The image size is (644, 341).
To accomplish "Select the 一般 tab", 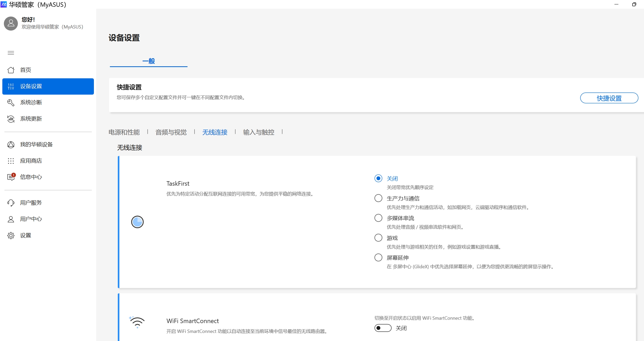I will 148,61.
